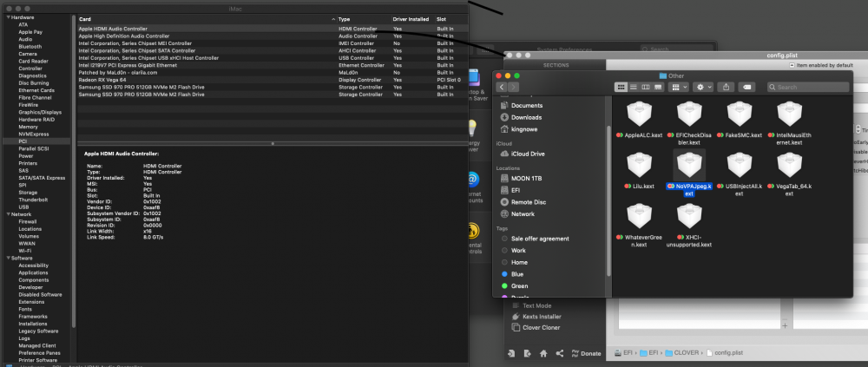The width and height of the screenshot is (868, 367).
Task: Select IntelMausiEthernet.kext file icon
Action: (789, 114)
